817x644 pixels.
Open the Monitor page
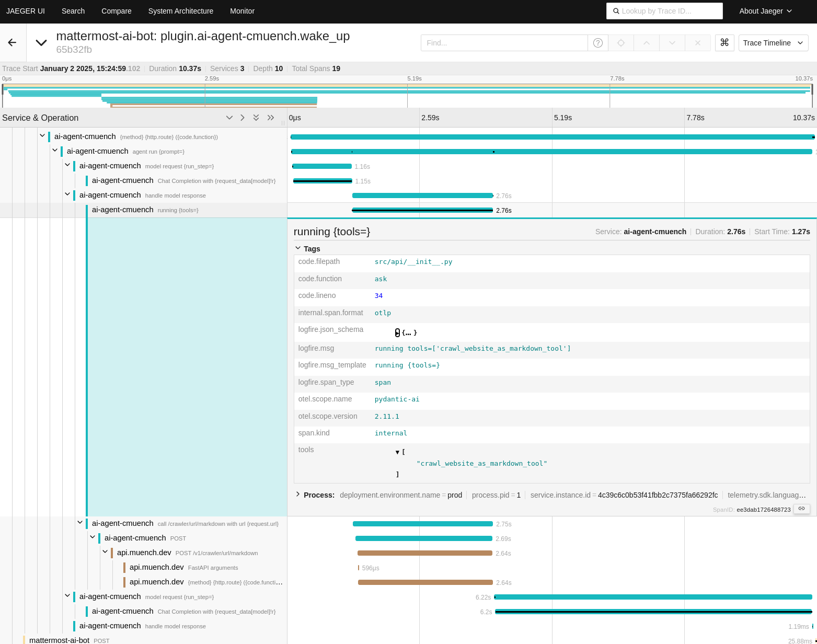[x=242, y=11]
